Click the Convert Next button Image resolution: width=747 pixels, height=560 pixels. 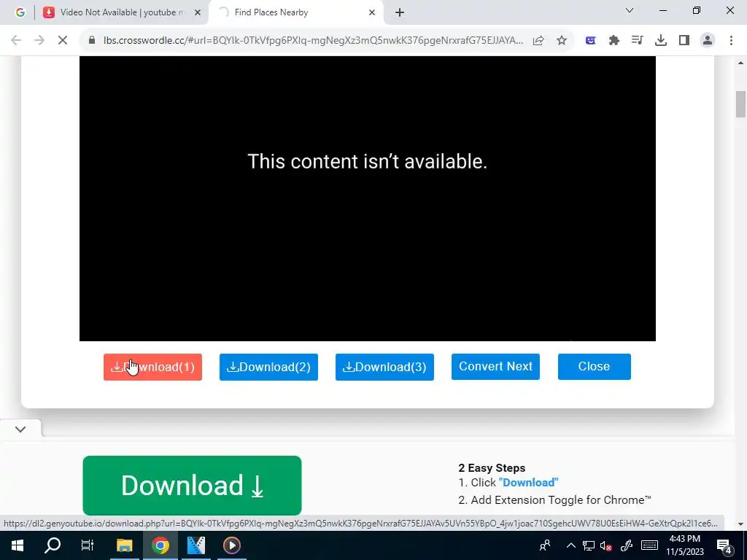pos(495,366)
